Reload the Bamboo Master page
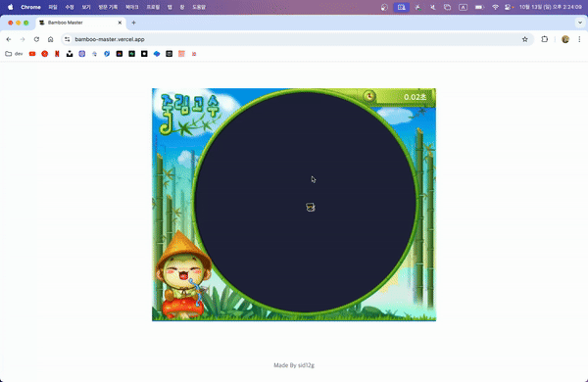The width and height of the screenshot is (588, 382). (36, 39)
